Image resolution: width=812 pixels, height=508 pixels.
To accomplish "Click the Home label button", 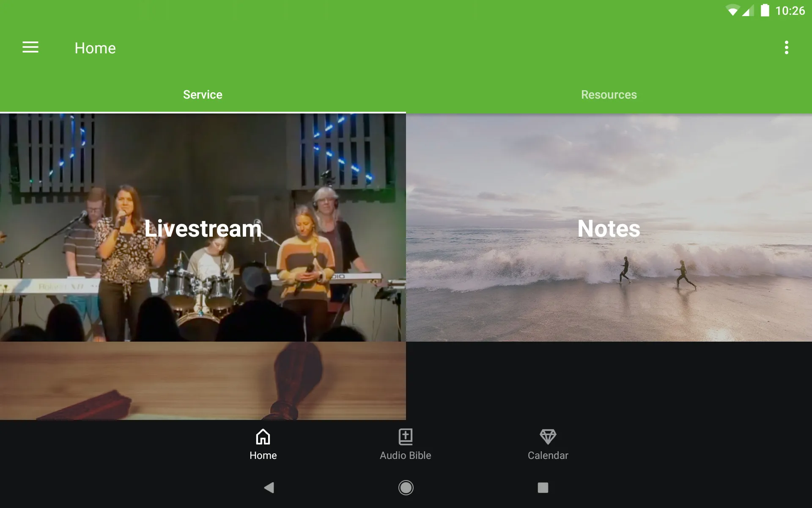I will [x=263, y=456].
